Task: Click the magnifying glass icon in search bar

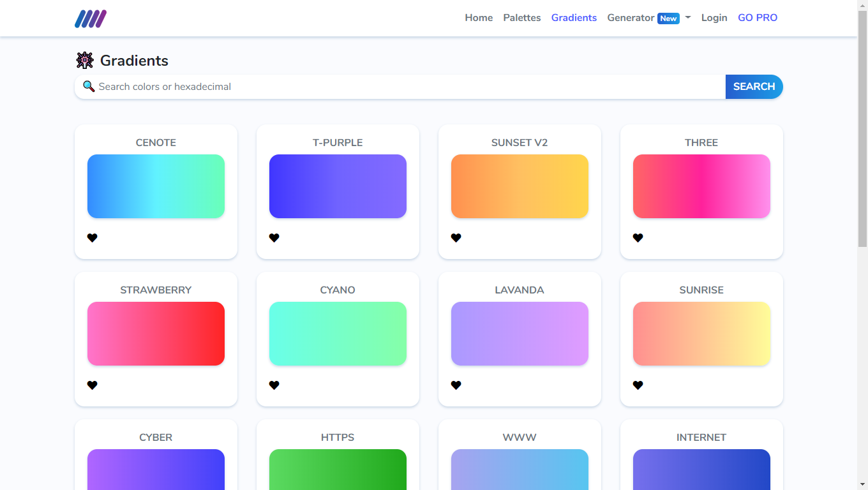Action: pos(89,86)
